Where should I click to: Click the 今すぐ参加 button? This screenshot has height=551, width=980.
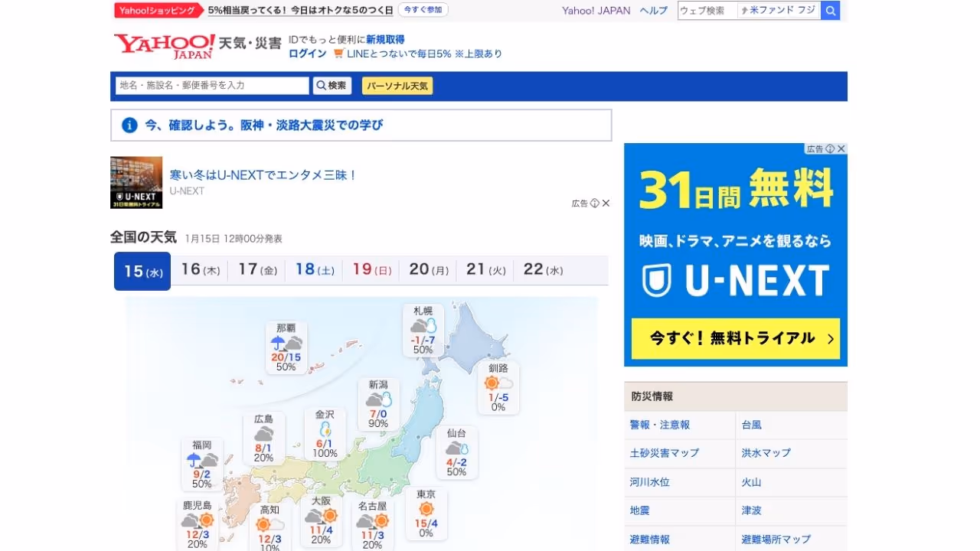pyautogui.click(x=423, y=10)
